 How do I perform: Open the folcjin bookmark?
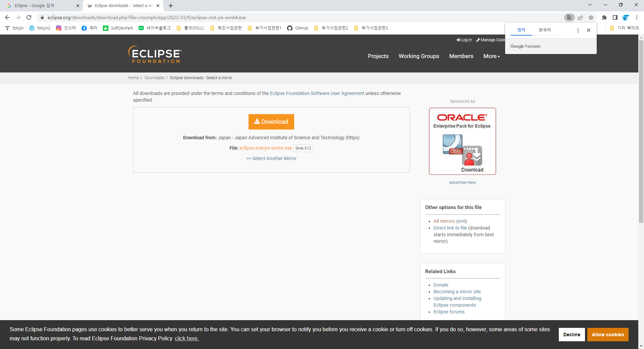[x=14, y=28]
